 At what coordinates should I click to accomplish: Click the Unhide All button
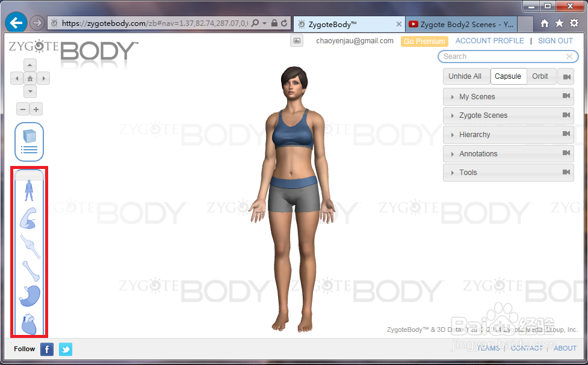point(465,76)
